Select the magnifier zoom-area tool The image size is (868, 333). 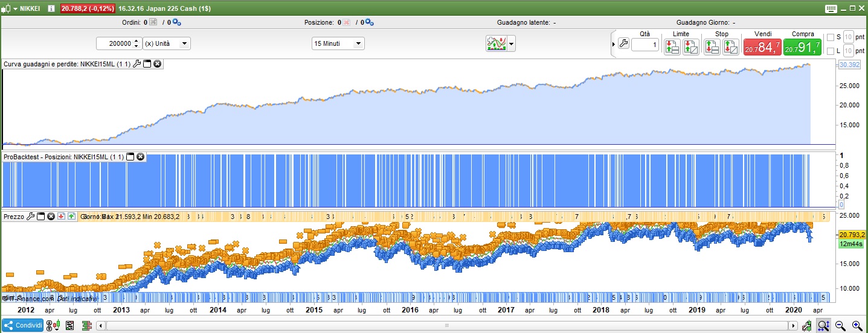coord(823,325)
